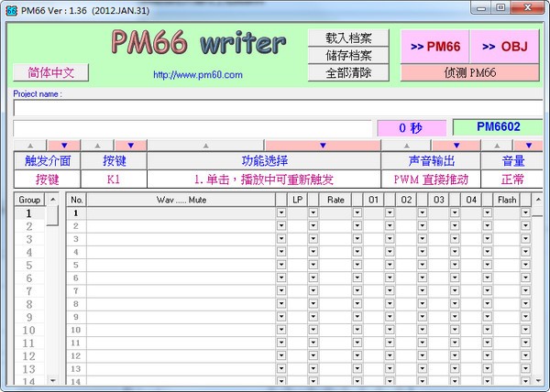Click the Rate column header
Viewport: 550px width, 392px height.
(335, 200)
